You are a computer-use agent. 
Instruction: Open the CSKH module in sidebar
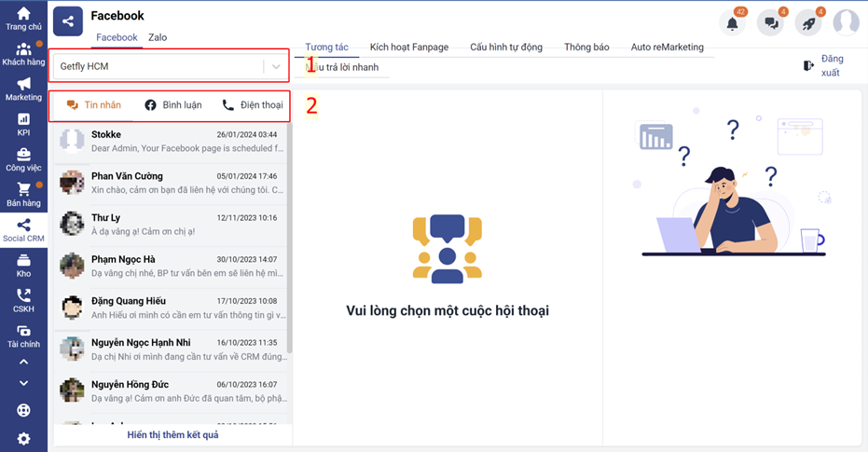[23, 301]
